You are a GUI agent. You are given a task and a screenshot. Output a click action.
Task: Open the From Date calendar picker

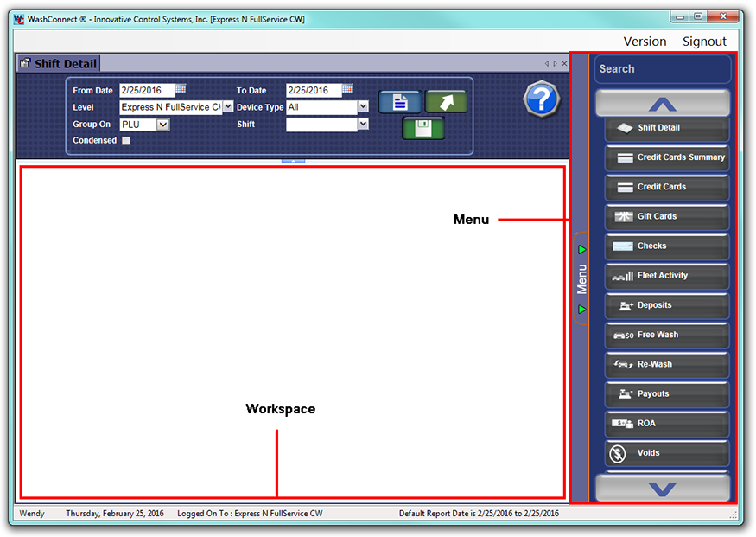click(x=181, y=89)
